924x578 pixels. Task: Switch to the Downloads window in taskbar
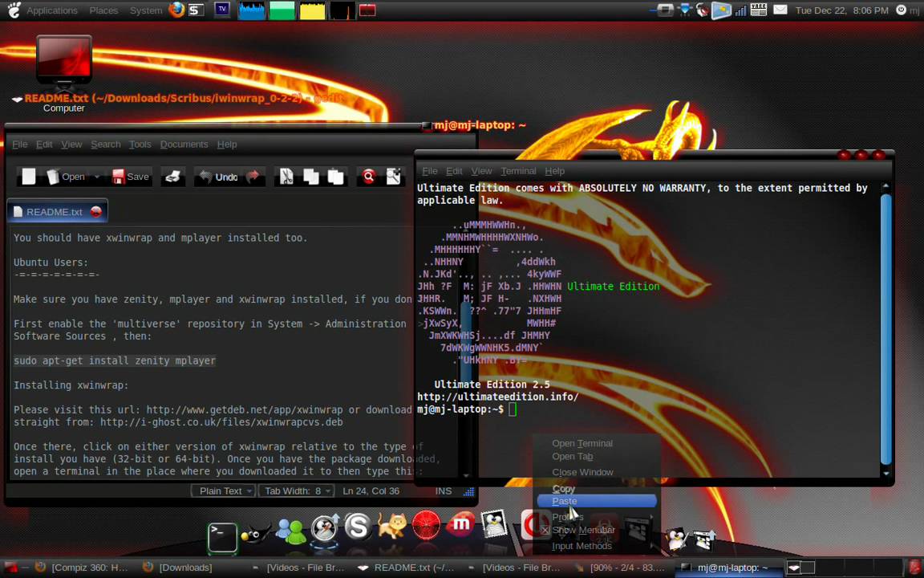(179, 568)
